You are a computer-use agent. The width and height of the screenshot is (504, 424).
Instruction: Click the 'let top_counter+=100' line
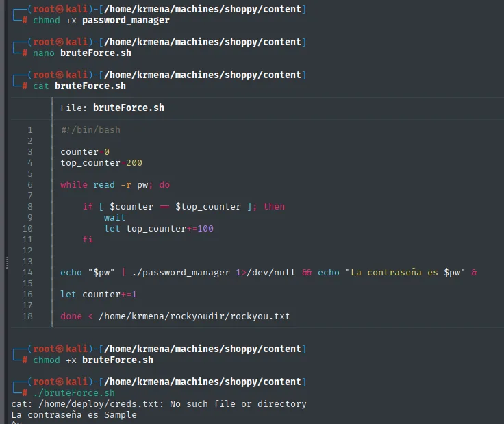coord(159,229)
